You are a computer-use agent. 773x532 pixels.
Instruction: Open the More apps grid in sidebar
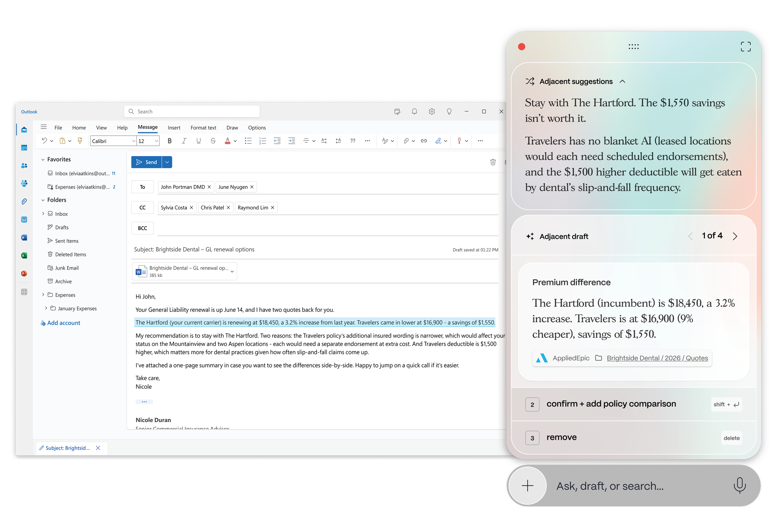tap(24, 292)
